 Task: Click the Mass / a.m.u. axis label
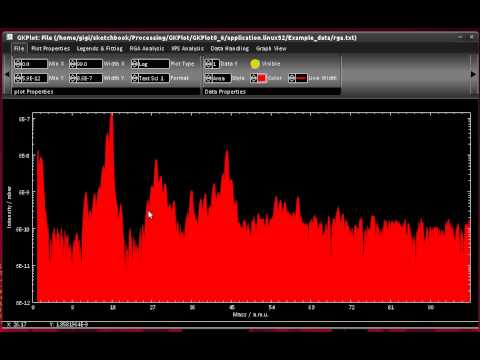click(250, 315)
